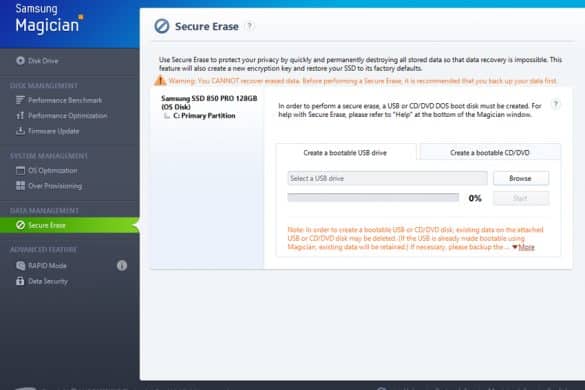This screenshot has width=585, height=390.
Task: Click the Secure Erase header icon
Action: point(162,26)
